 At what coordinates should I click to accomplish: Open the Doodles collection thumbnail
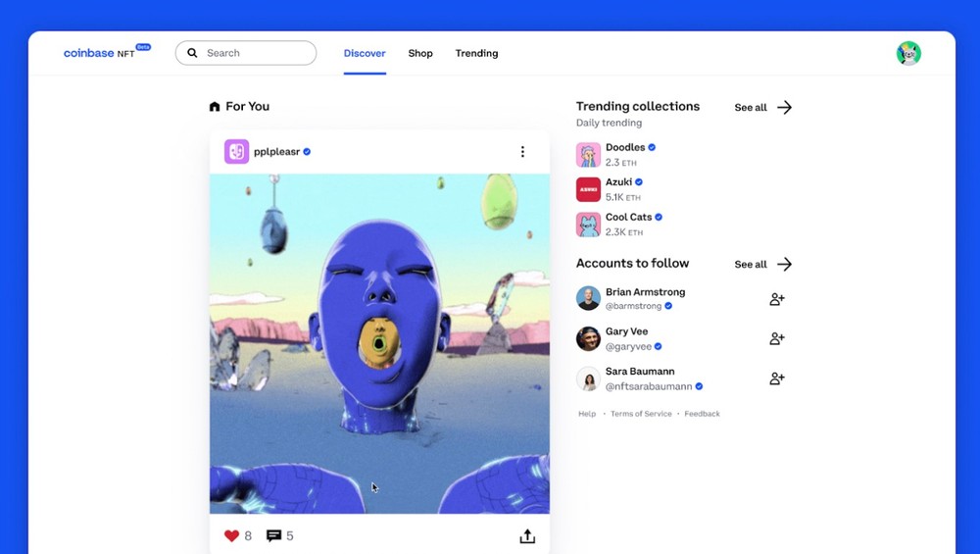[588, 155]
